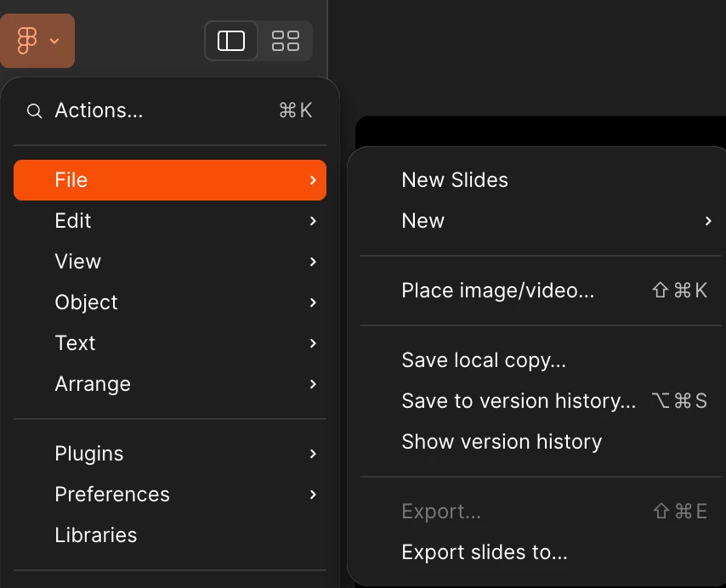Click the chevron next to Figma logo
Screen dimensions: 726x588
tap(54, 41)
